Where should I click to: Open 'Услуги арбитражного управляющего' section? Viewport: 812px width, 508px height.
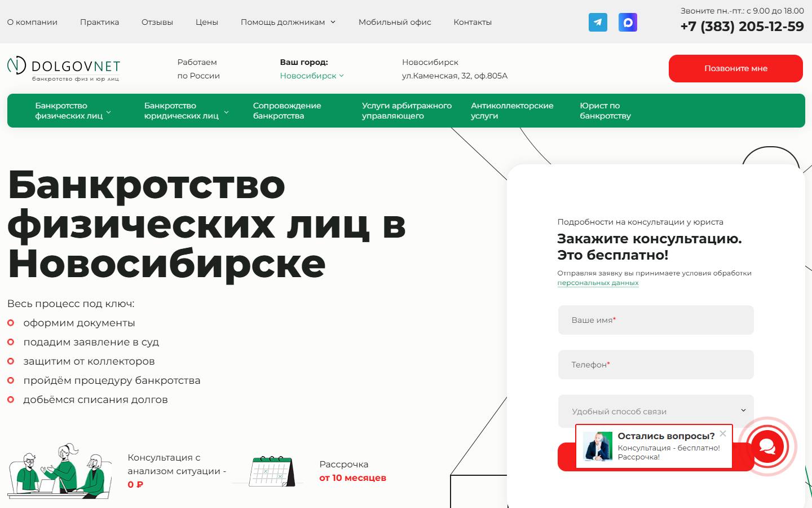[407, 111]
